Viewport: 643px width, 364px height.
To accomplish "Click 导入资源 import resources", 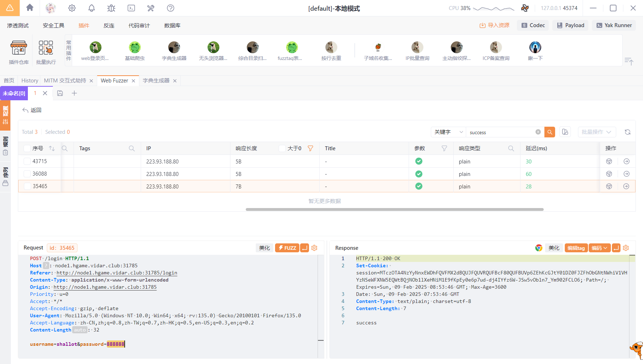I will pos(494,25).
